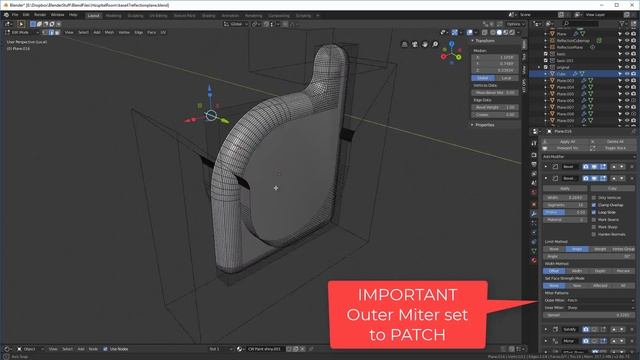Open Render properties tab icon
The image size is (640, 360).
coord(534,155)
